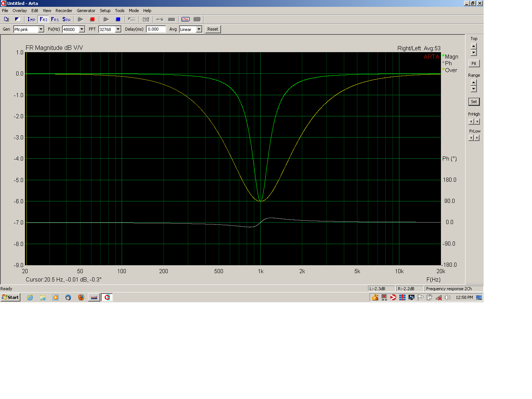Viewport: 532px width, 399px height.
Task: Click the 12:58 PM clock
Action: pyautogui.click(x=464, y=297)
